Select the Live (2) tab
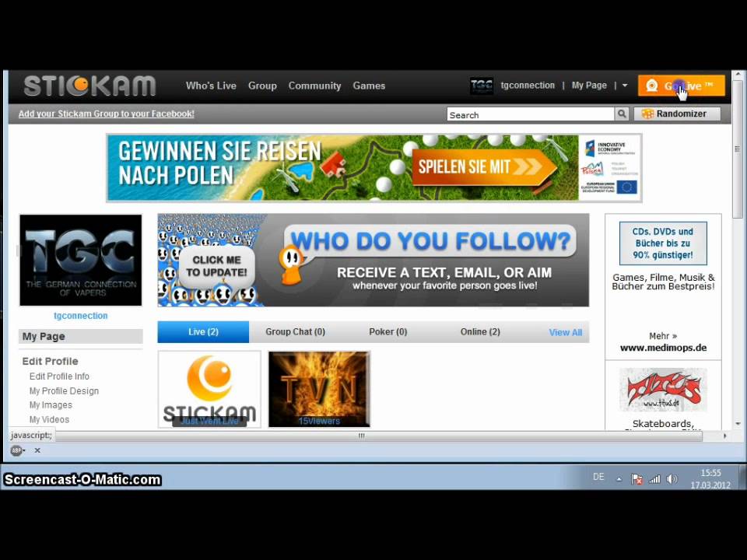This screenshot has width=747, height=560. pos(203,332)
